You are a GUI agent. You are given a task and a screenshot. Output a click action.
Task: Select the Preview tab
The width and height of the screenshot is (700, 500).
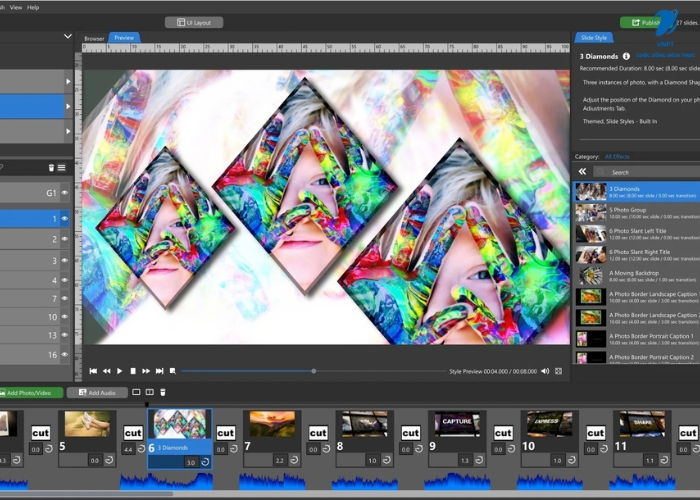click(x=125, y=38)
